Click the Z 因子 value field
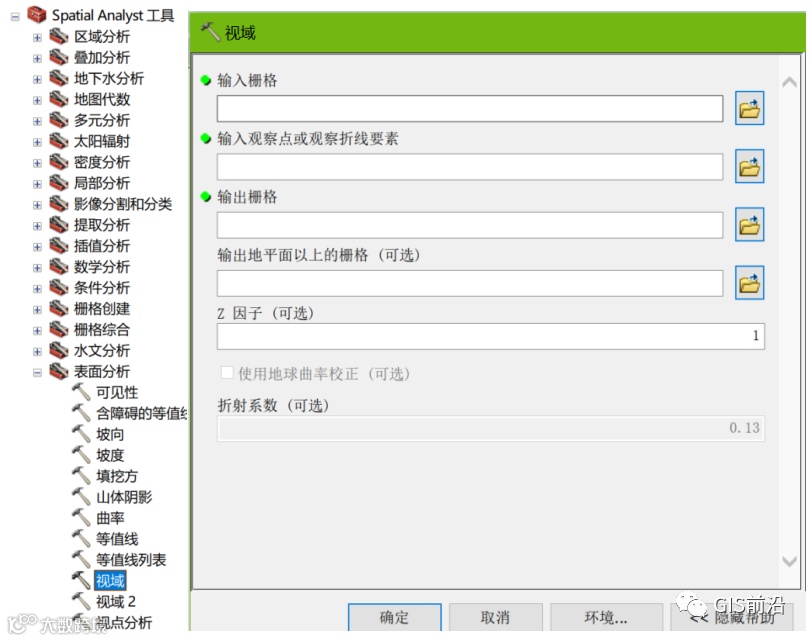The image size is (812, 641). coord(490,336)
